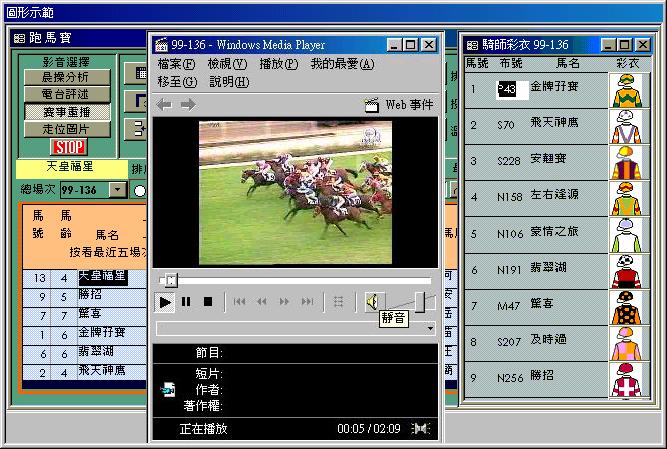The width and height of the screenshot is (667, 449).
Task: Select the radio button beside 總場次 dropdown
Action: coord(140,190)
